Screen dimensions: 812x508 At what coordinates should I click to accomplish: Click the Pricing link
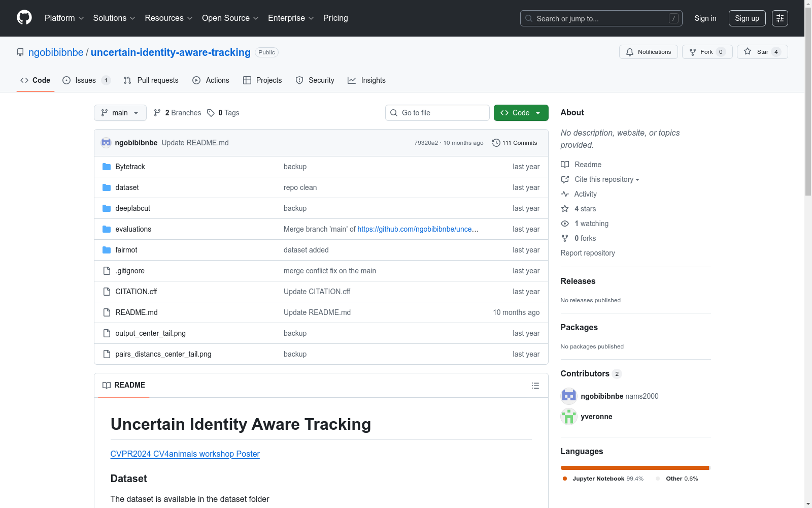point(335,18)
